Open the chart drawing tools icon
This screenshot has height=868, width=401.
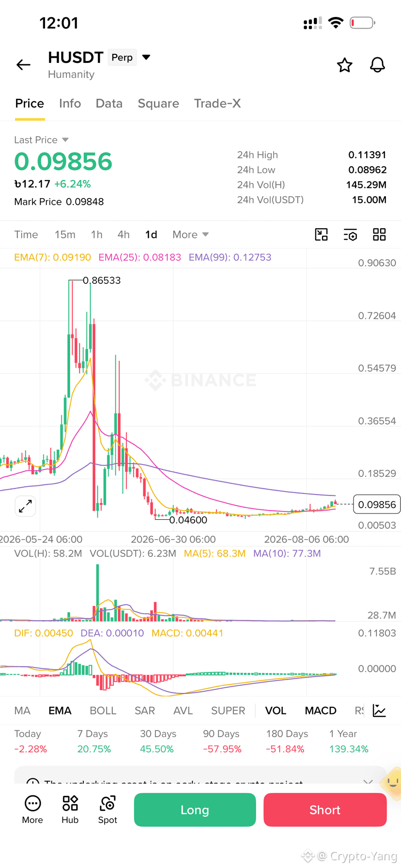coord(321,234)
